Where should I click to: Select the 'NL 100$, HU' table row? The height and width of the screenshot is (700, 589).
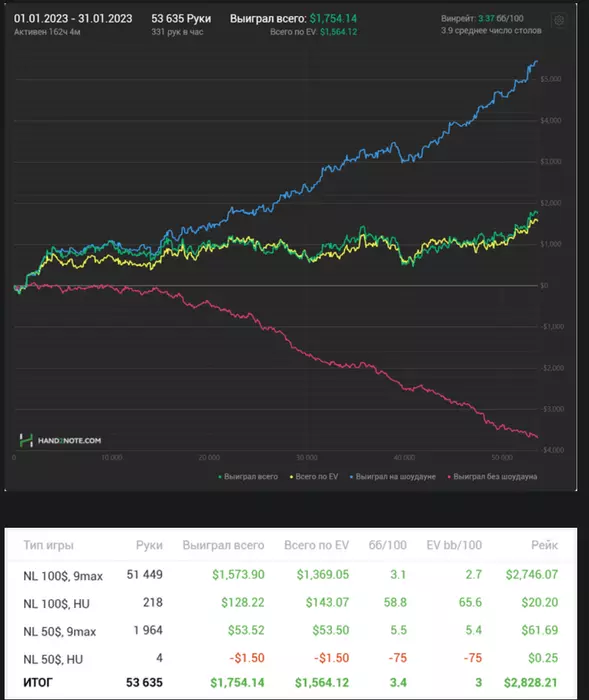pyautogui.click(x=291, y=603)
